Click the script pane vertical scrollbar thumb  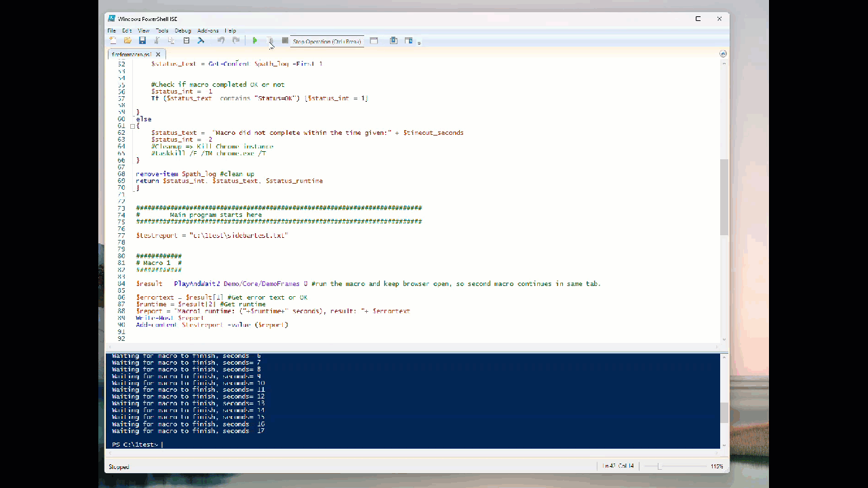(724, 197)
